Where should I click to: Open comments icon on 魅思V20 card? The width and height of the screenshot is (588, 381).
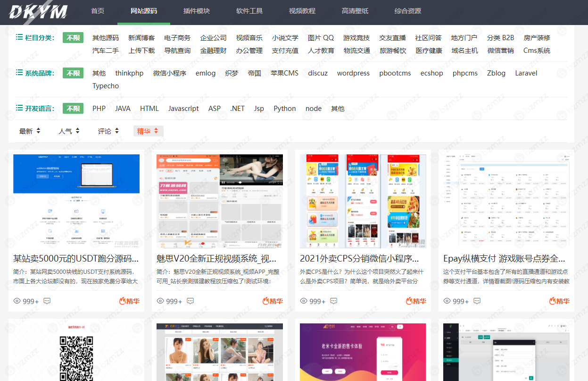pyautogui.click(x=190, y=301)
